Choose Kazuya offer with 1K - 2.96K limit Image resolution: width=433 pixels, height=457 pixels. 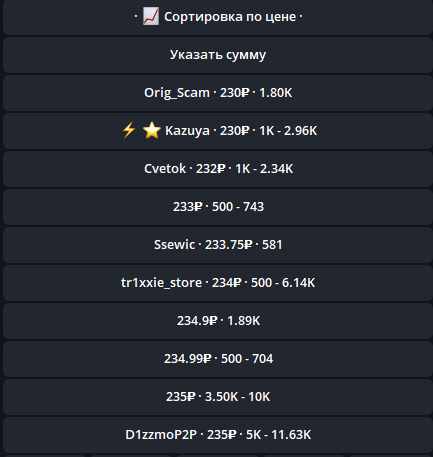(x=218, y=131)
